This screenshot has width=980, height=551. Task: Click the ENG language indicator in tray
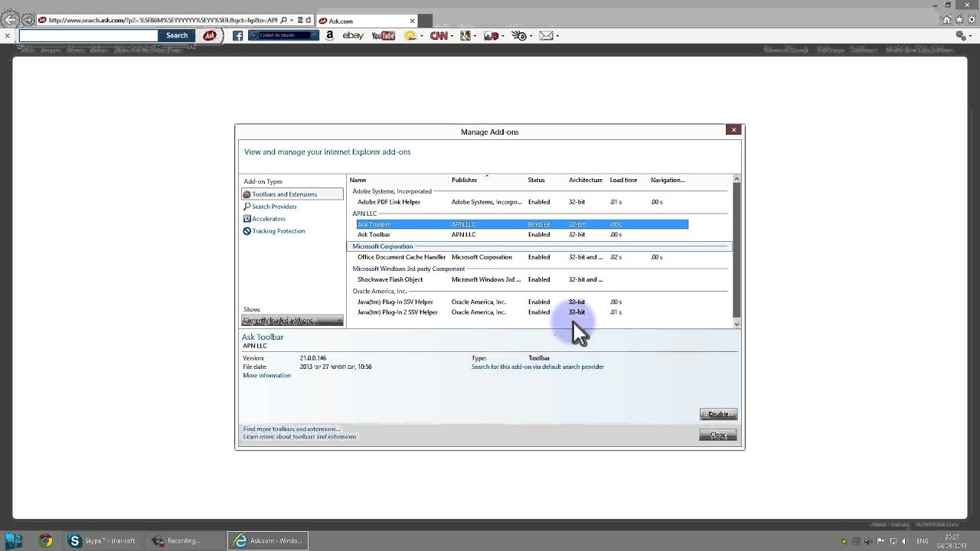923,541
